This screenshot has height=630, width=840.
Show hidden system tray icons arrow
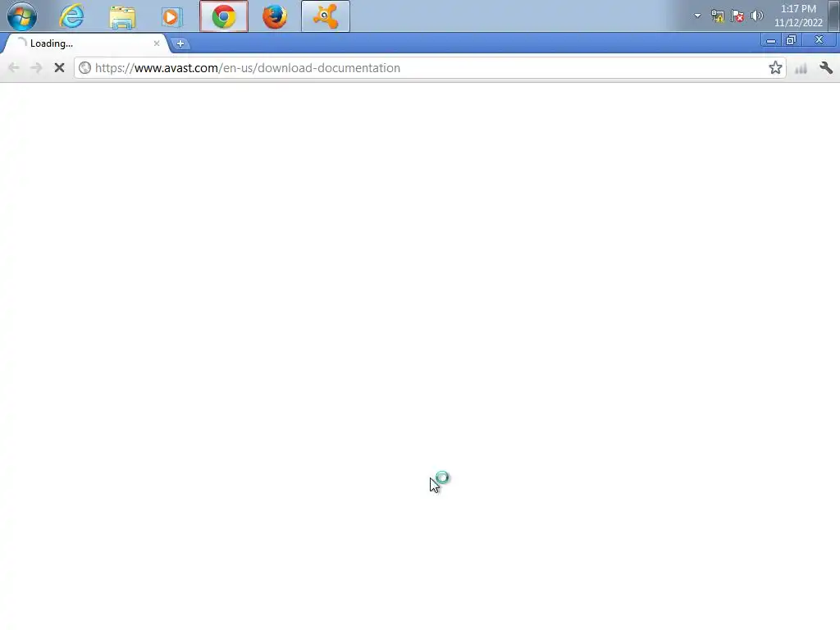click(697, 16)
